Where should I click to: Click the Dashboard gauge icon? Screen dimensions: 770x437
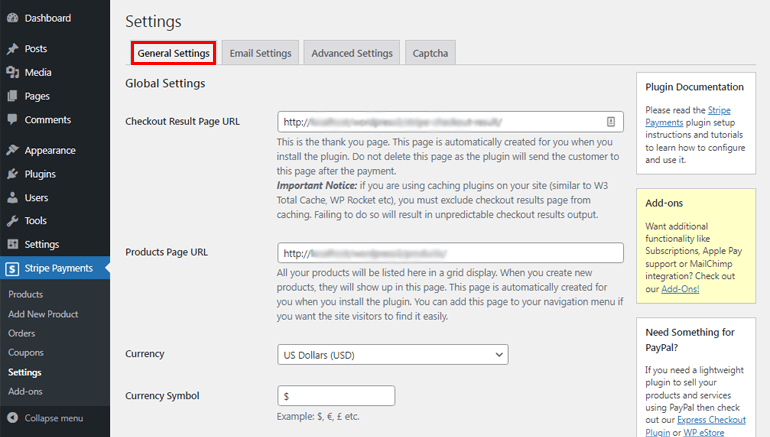tap(12, 18)
